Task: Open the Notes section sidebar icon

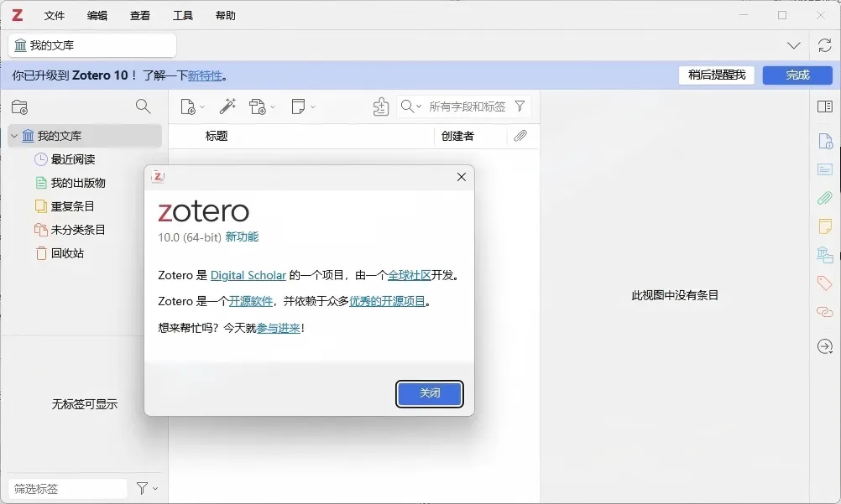Action: tap(825, 226)
